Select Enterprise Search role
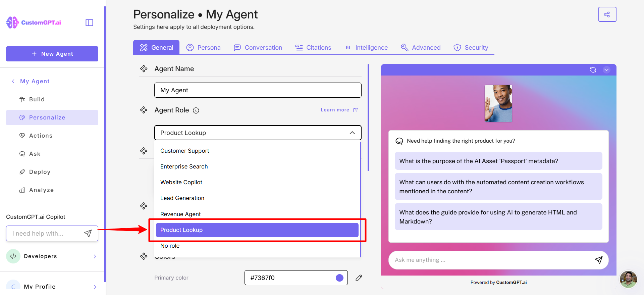This screenshot has height=295, width=644. click(257, 166)
